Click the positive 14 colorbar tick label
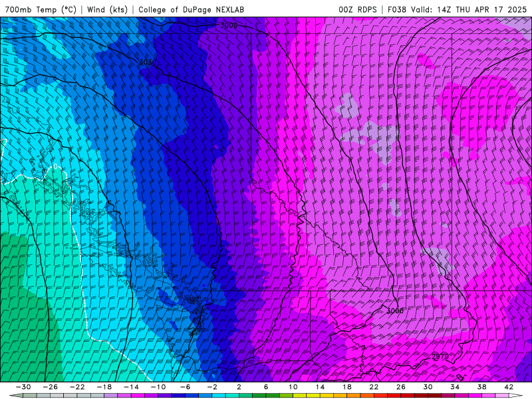Viewport: 532px width, 399px height. click(x=320, y=387)
